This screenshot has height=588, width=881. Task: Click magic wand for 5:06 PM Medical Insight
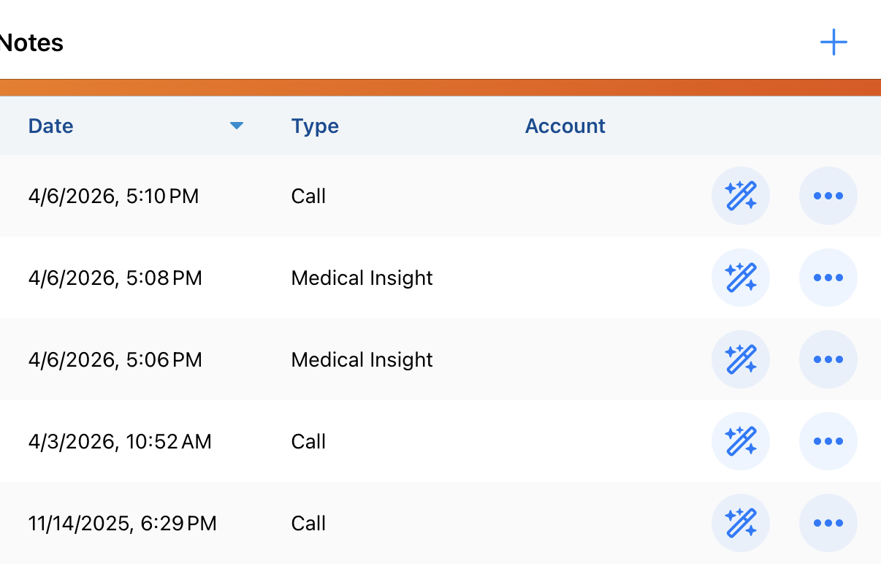tap(740, 359)
